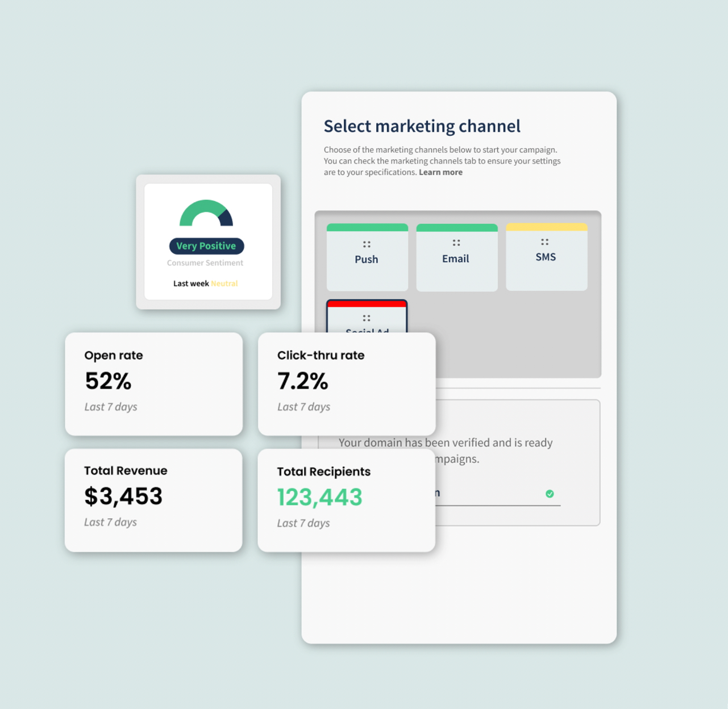Click the 123,443 total recipients value

pyautogui.click(x=319, y=497)
